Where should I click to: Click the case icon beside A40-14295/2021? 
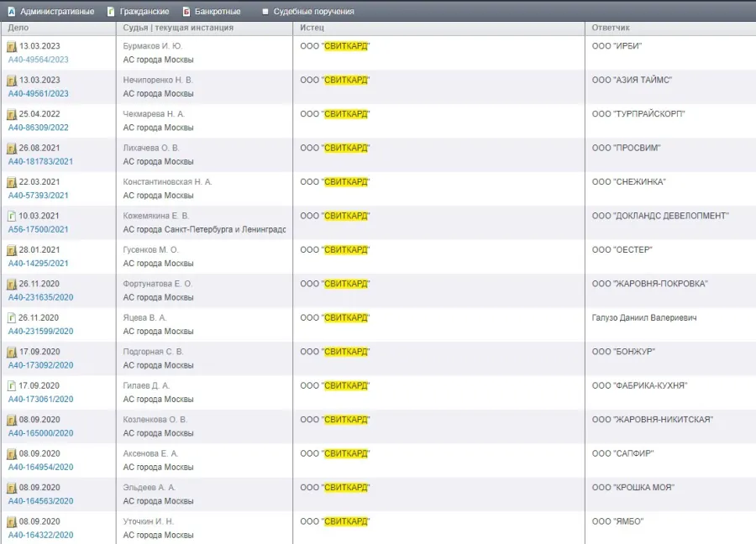click(x=12, y=250)
